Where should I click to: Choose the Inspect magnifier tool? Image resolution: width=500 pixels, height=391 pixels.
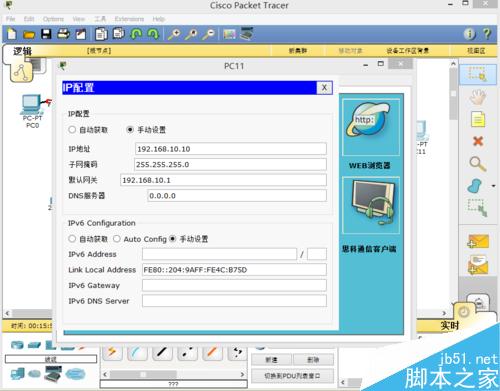click(x=478, y=164)
